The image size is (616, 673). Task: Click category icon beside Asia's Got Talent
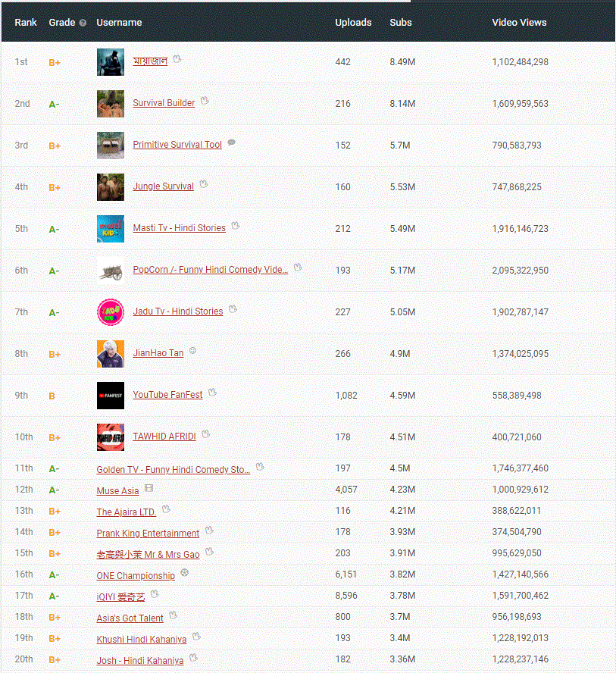coord(173,615)
